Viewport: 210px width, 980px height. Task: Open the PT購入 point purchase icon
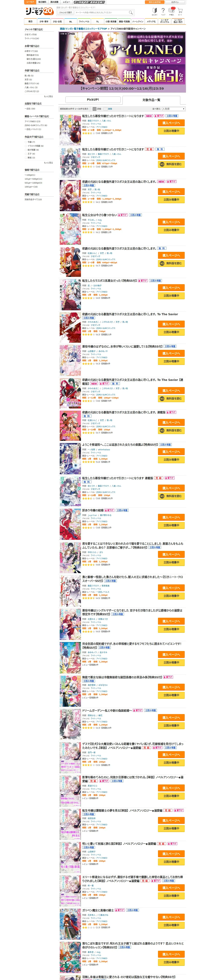coord(172,11)
